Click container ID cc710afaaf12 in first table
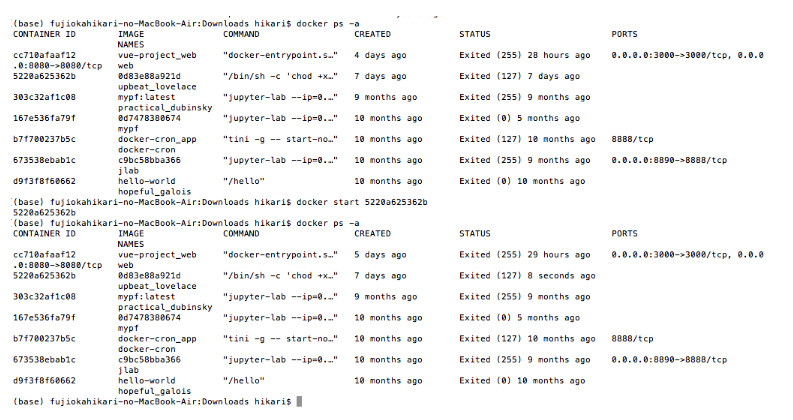This screenshot has height=420, width=793. coord(44,55)
